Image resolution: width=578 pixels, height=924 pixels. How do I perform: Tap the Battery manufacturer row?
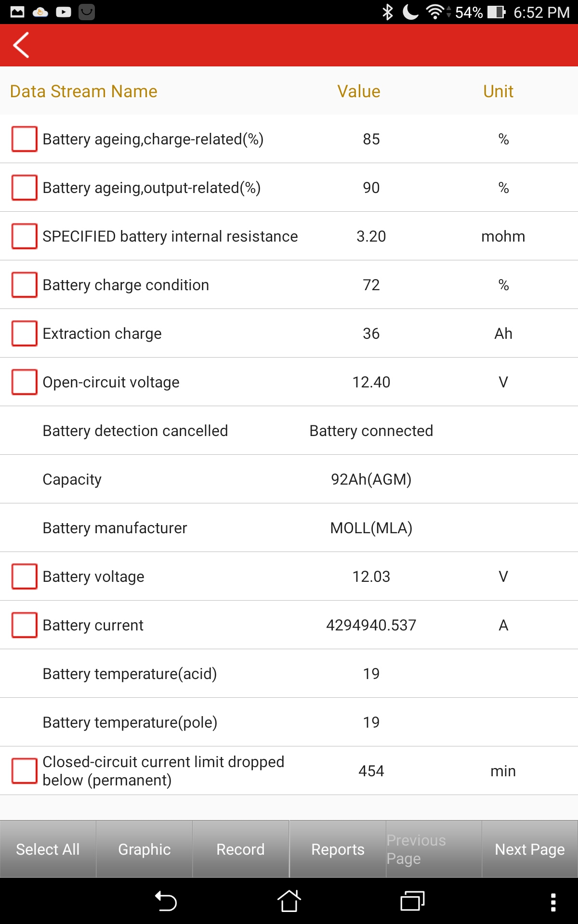[x=289, y=528]
